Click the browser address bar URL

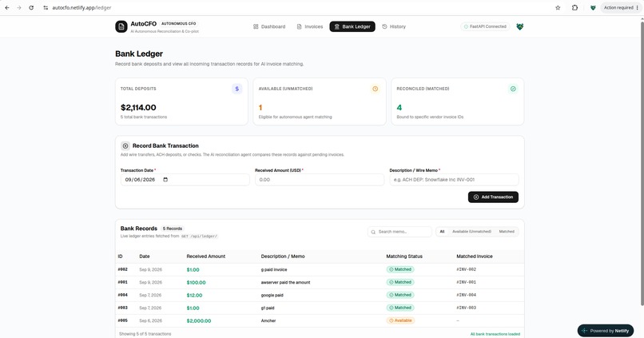point(81,8)
